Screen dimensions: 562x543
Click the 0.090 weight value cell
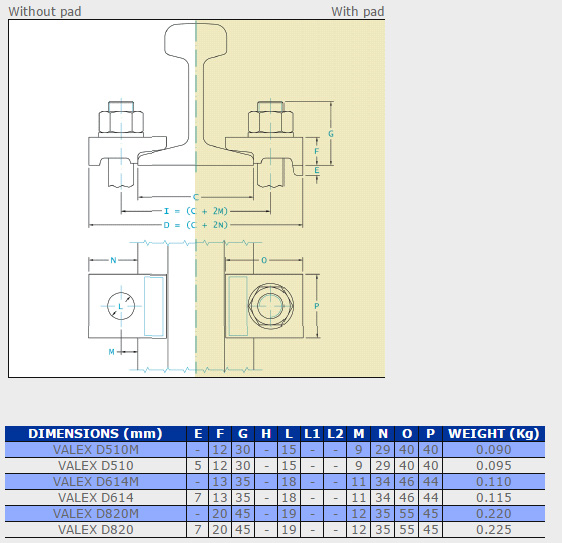point(494,450)
